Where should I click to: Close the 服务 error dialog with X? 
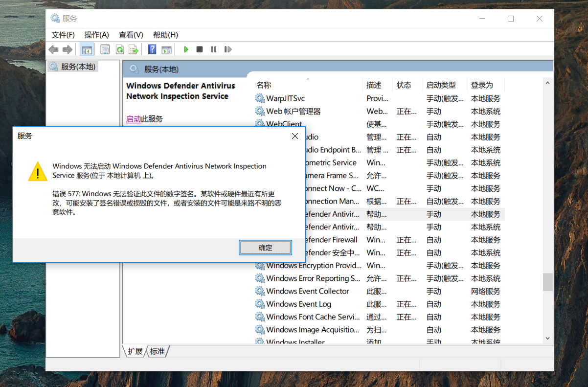pos(295,136)
